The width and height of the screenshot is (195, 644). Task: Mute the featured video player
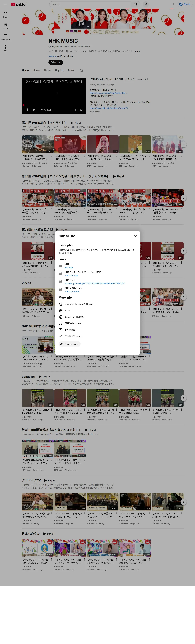(x=34, y=110)
